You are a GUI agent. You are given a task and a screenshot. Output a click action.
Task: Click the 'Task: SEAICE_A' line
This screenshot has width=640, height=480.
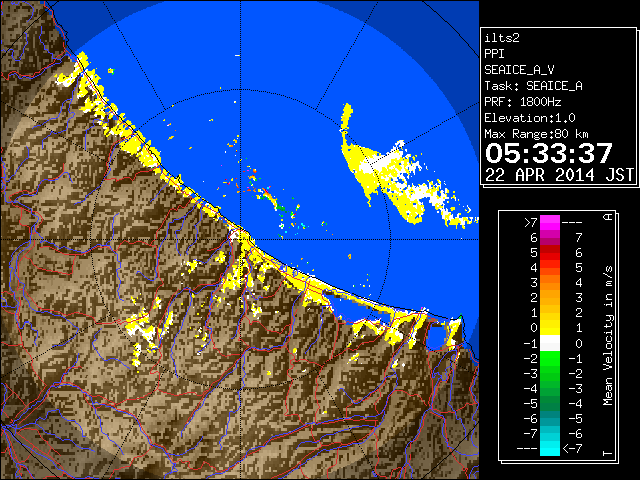[533, 86]
